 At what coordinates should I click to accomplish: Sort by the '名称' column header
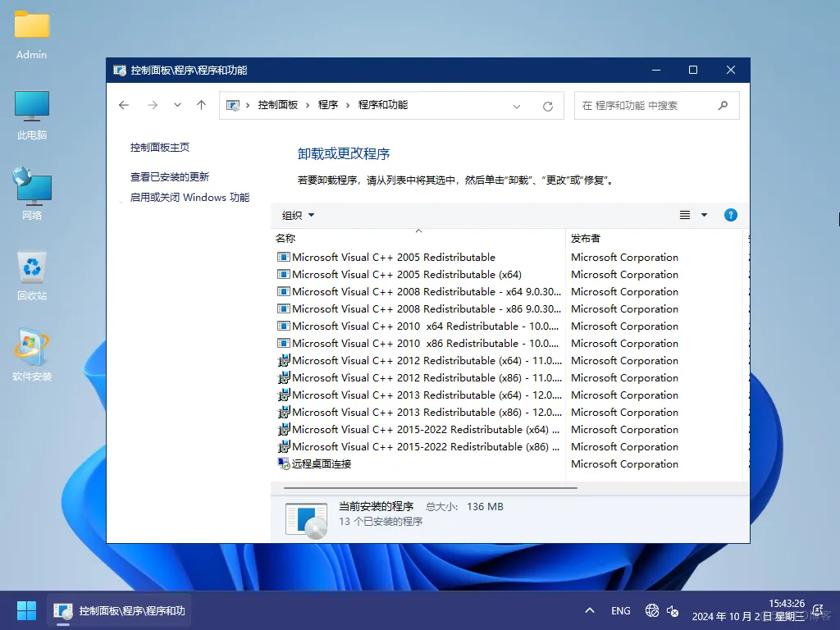(418, 239)
